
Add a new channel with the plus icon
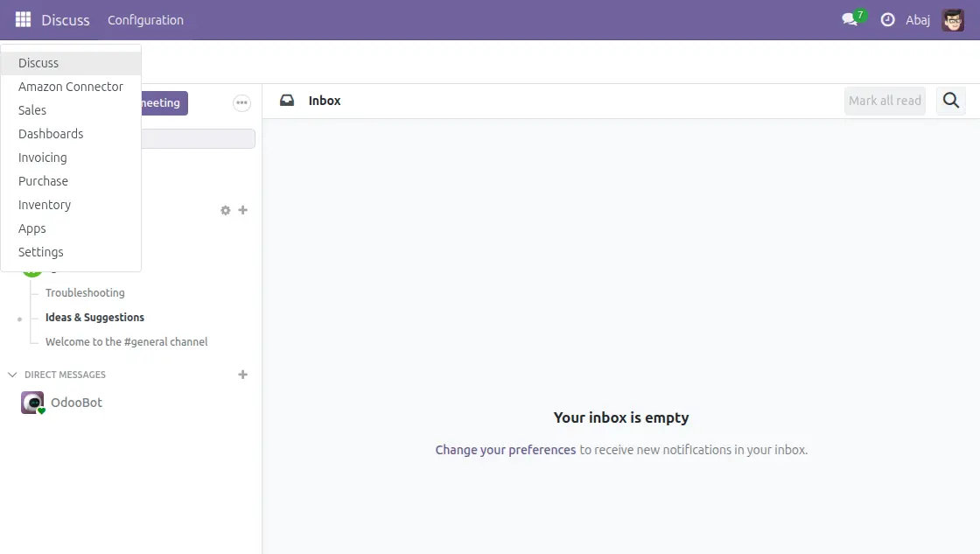click(243, 210)
